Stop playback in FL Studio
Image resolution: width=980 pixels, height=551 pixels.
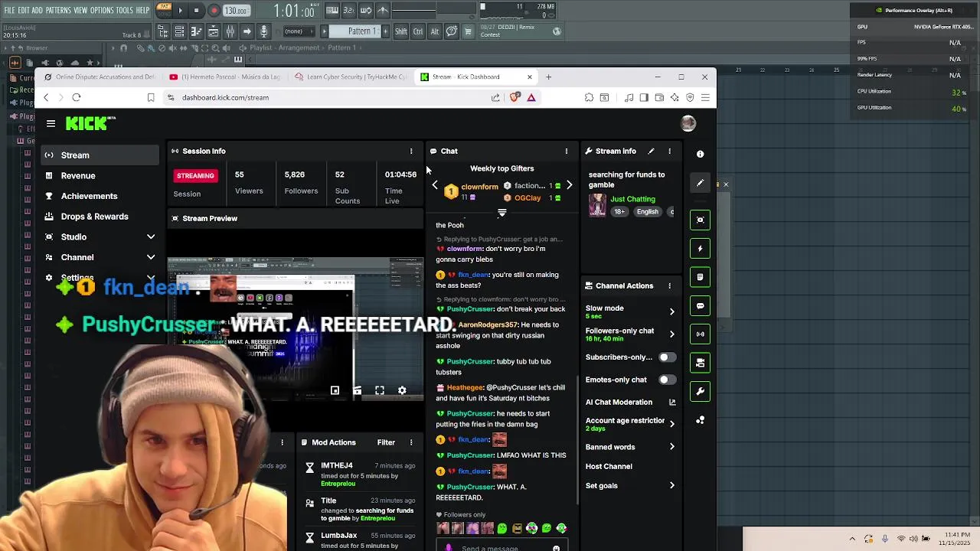196,11
